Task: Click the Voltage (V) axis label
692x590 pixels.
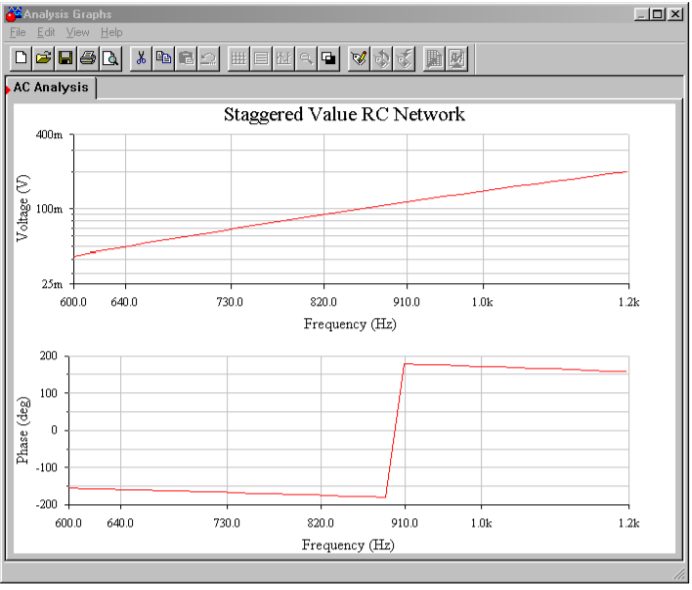Action: [24, 208]
